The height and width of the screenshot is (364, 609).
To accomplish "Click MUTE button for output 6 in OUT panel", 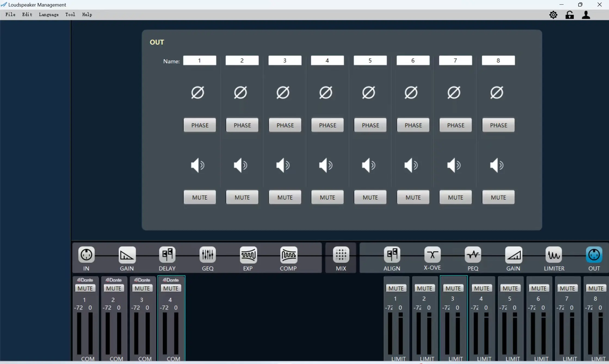I will pos(413,197).
